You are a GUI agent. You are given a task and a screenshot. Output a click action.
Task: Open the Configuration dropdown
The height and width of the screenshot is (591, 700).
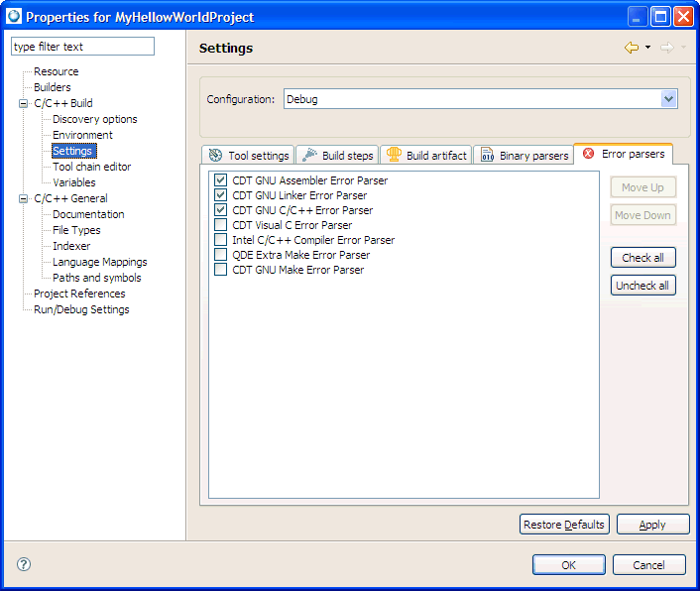click(x=669, y=99)
